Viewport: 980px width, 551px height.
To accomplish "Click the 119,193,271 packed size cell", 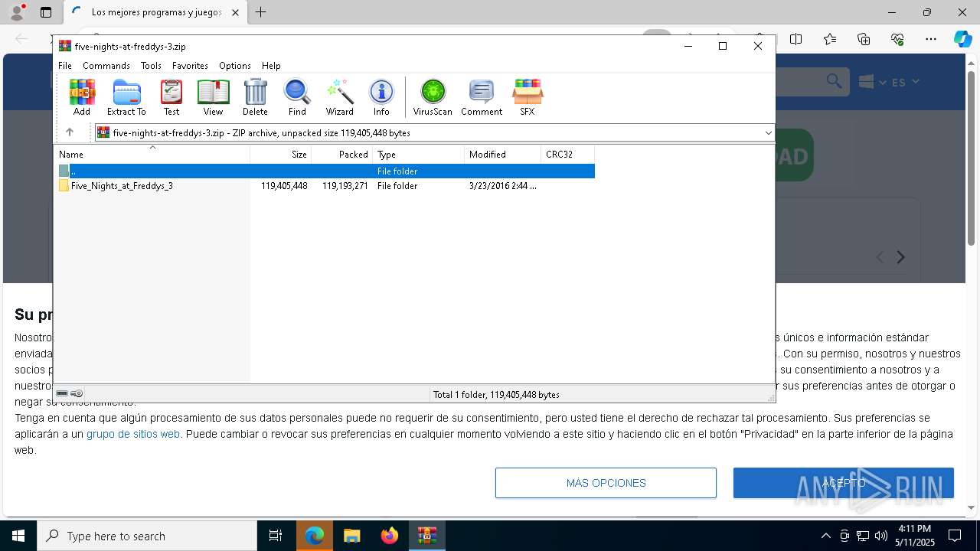I will click(345, 186).
